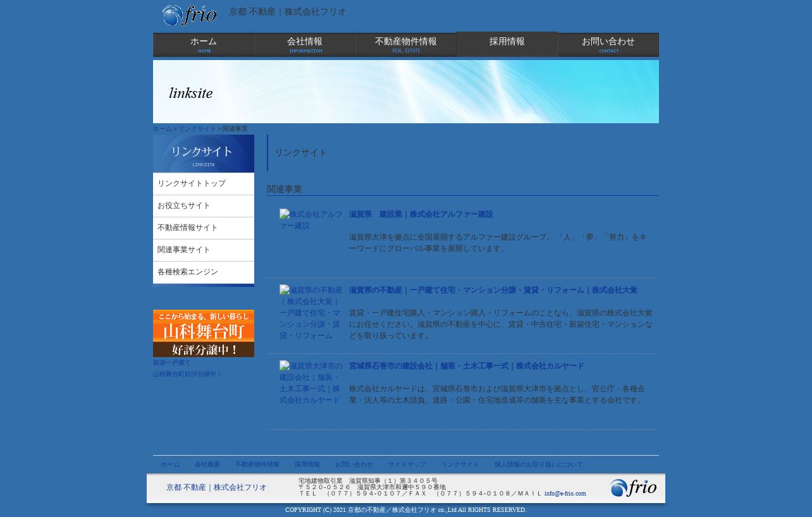Click the リンクサイト sidebar header image
This screenshot has width=812, height=517.
coord(204,154)
